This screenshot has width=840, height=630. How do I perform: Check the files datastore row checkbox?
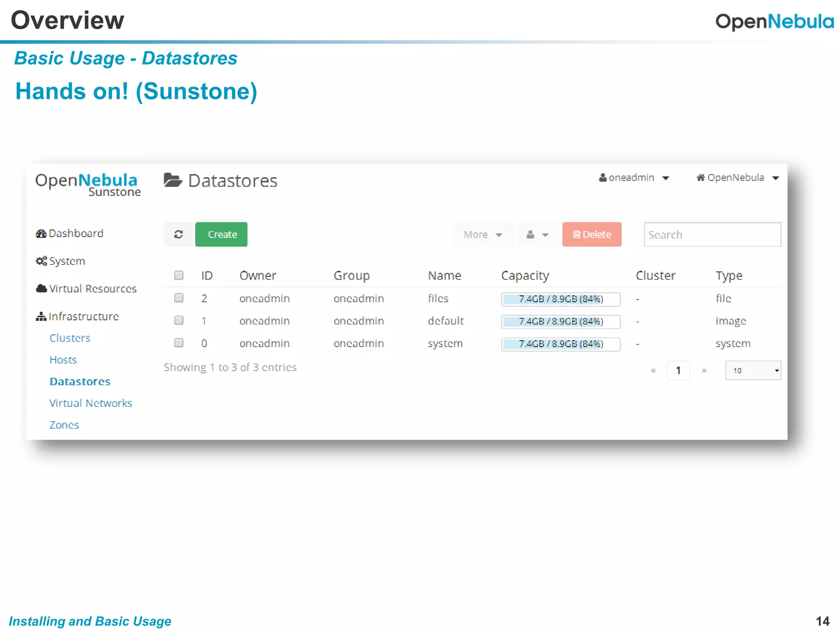pos(179,298)
